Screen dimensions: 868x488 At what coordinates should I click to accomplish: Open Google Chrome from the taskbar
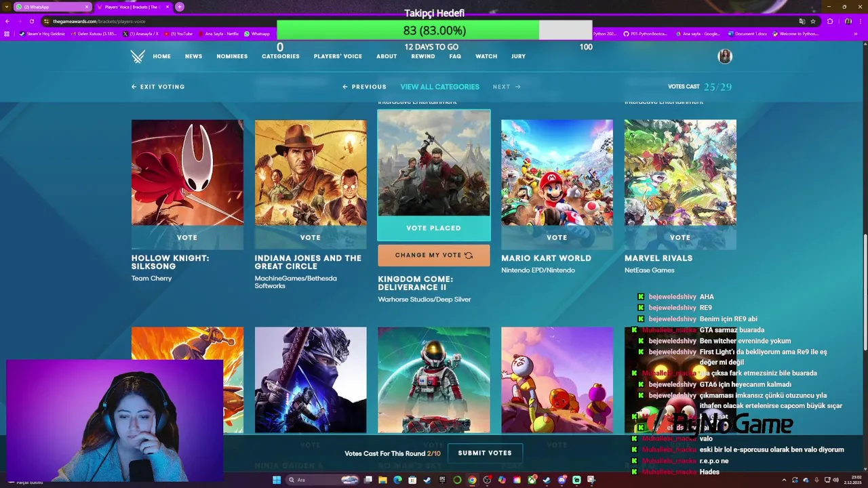pos(472,480)
